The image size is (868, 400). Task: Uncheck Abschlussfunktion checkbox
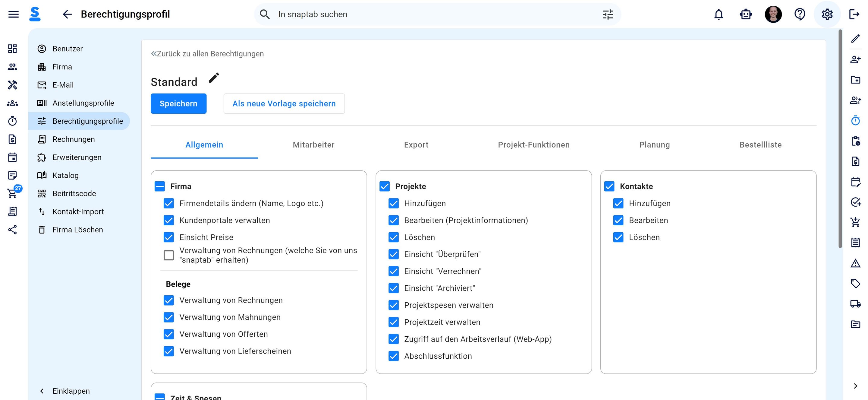tap(394, 356)
